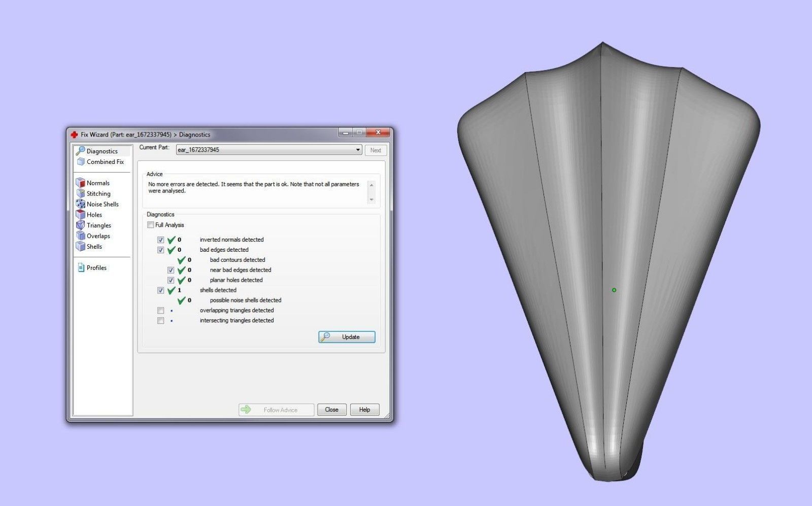
Task: Click the green point on the 3D model
Action: [x=614, y=290]
